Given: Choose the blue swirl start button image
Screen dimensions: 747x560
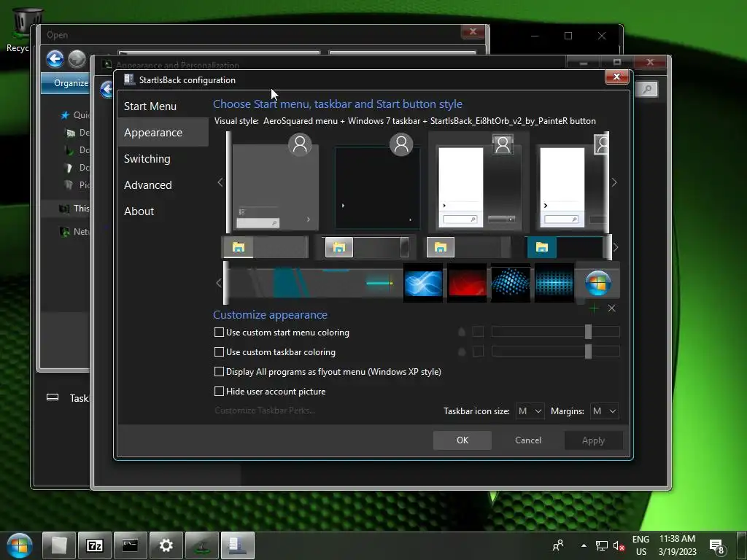Looking at the screenshot, I should pyautogui.click(x=423, y=284).
